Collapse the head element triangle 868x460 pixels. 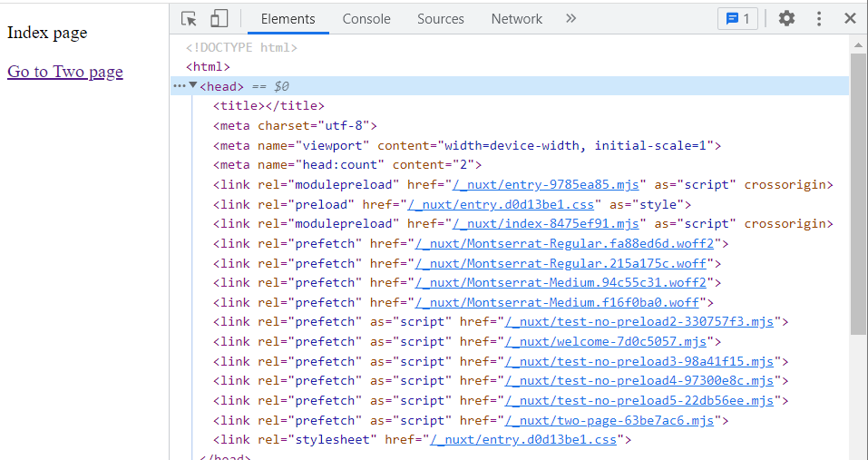click(193, 85)
